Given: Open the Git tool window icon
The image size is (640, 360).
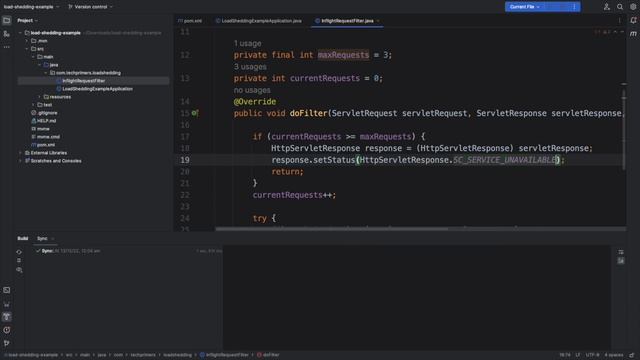Looking at the screenshot, I should pos(7,343).
